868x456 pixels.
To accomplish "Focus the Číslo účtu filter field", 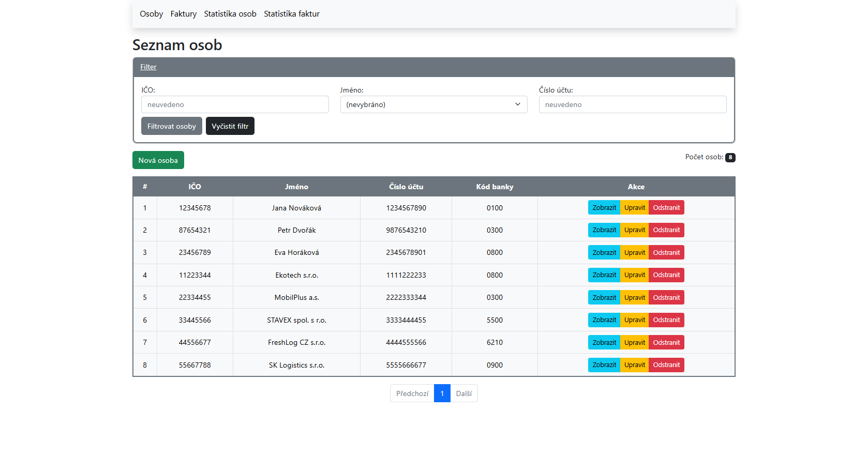I will pos(632,104).
